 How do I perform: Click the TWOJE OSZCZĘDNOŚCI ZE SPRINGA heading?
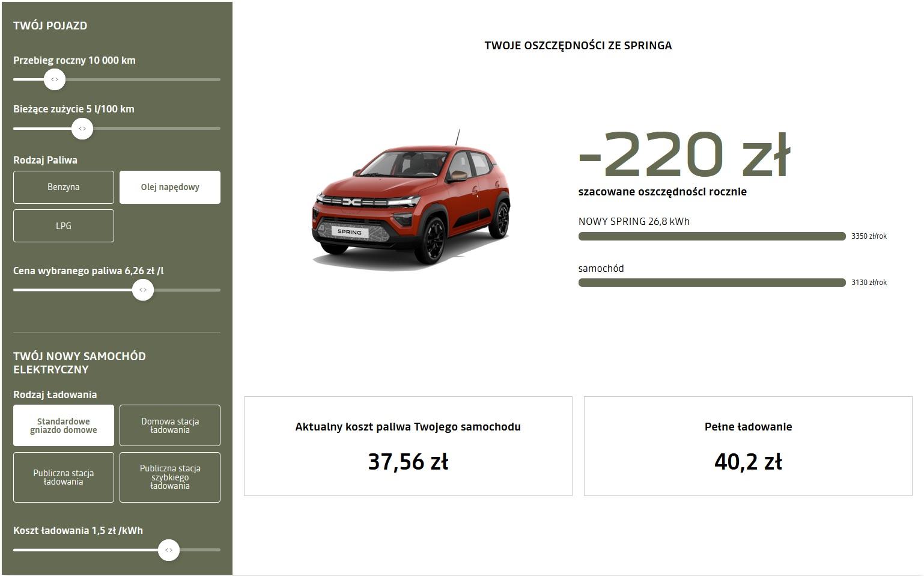pos(578,46)
